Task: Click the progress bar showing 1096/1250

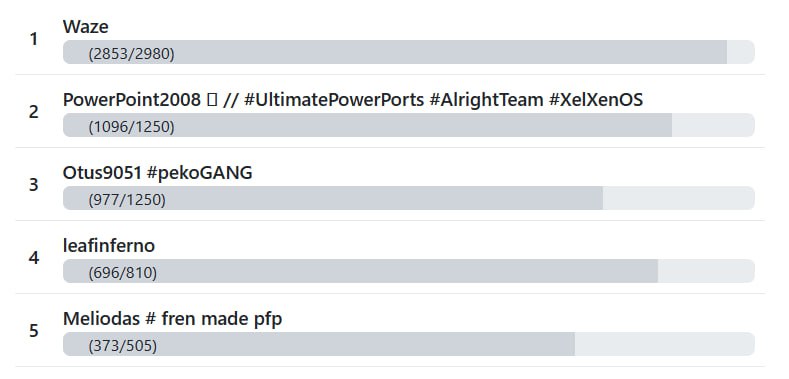Action: coord(409,125)
